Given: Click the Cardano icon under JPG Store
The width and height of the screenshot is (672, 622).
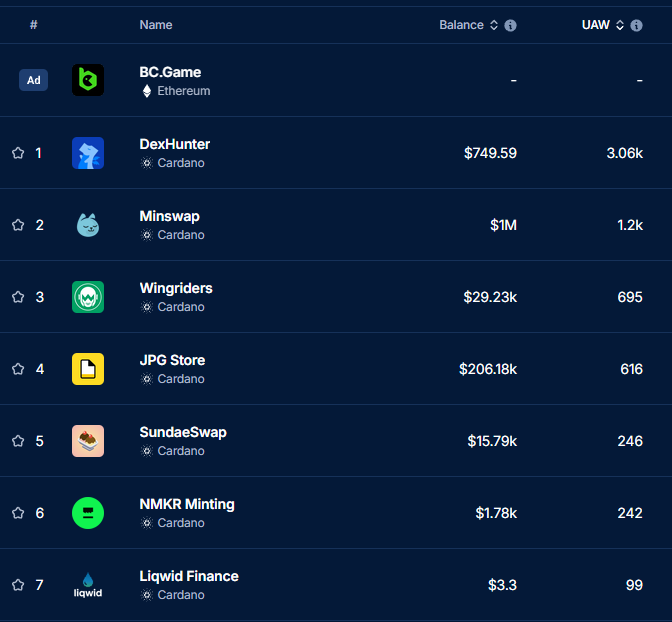Looking at the screenshot, I should click(147, 379).
